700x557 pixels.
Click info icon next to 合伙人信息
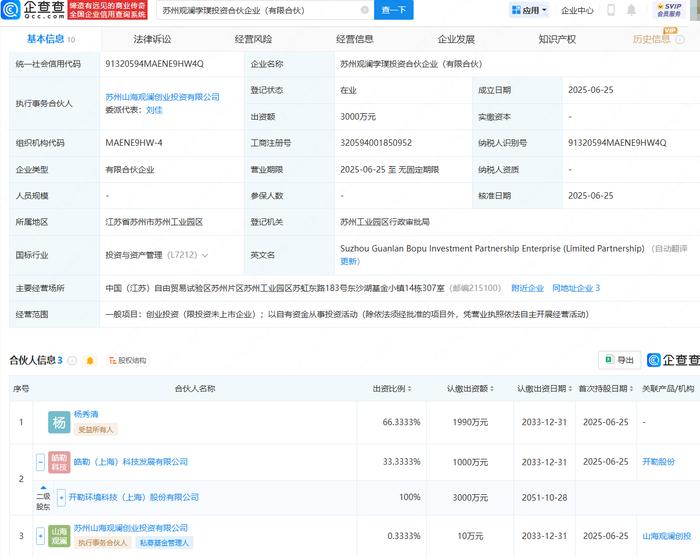(72, 361)
